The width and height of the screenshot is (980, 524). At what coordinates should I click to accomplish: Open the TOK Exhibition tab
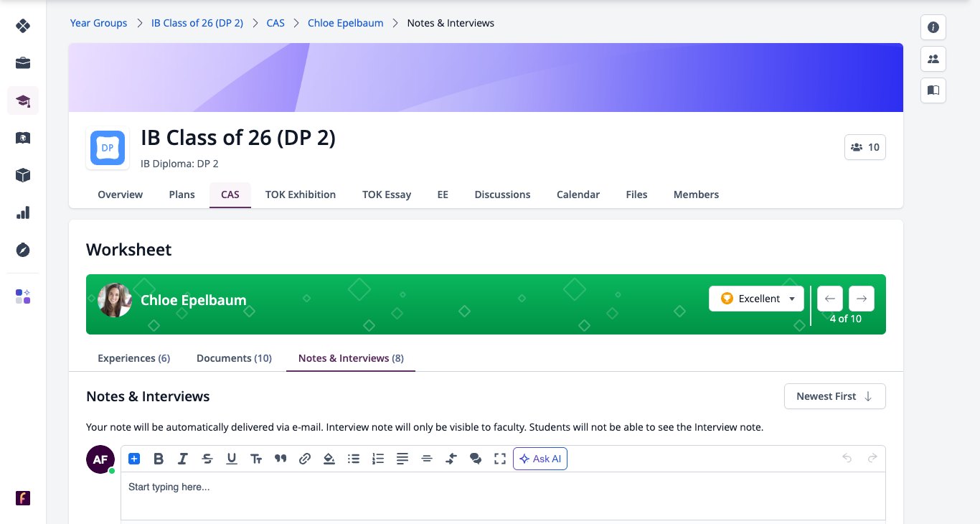tap(301, 195)
